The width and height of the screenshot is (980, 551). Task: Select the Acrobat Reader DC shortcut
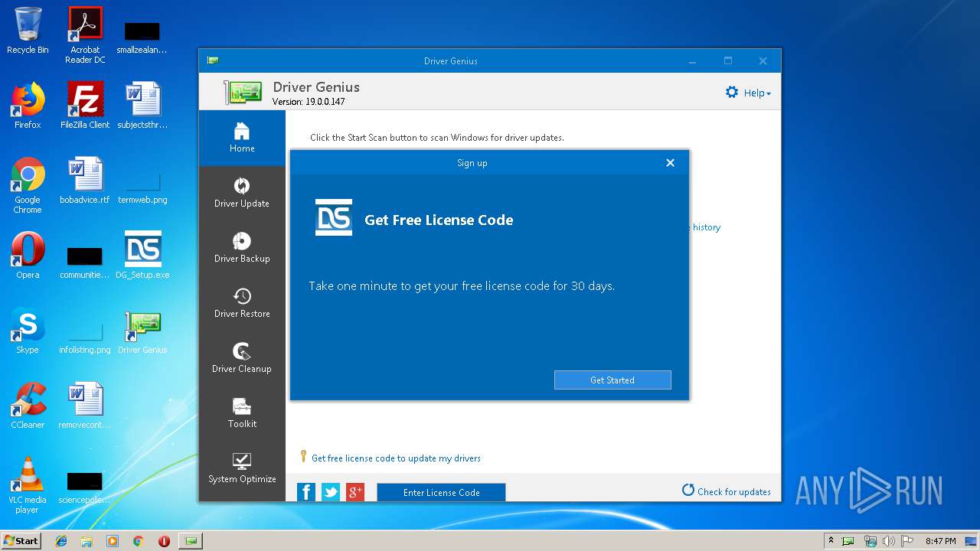85,35
